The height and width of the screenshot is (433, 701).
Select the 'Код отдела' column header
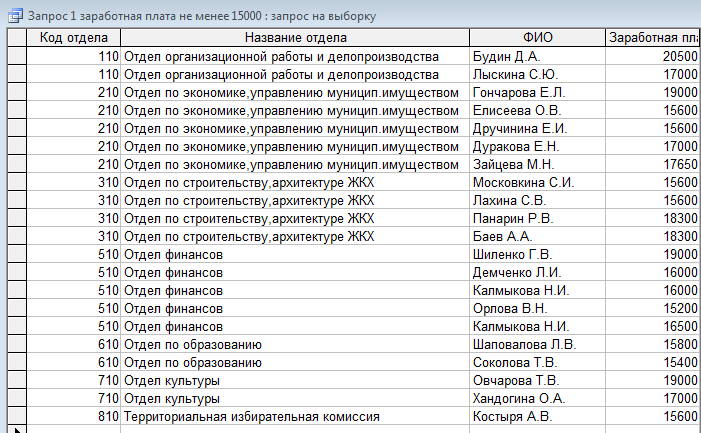(x=74, y=38)
